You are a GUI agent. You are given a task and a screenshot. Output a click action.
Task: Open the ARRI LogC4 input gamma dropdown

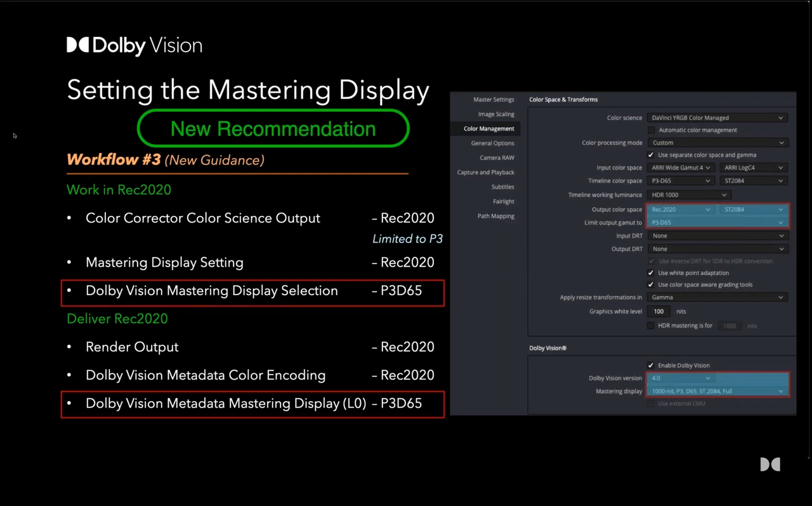pos(754,168)
